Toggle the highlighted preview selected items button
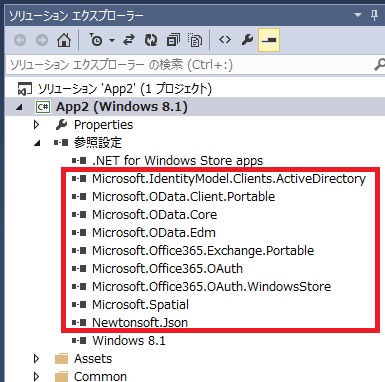This screenshot has height=382, width=385. coord(269,40)
